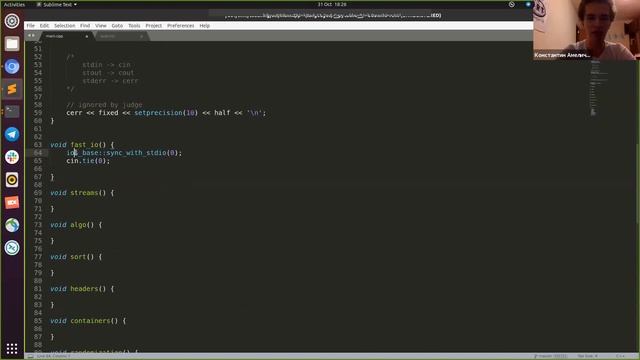This screenshot has height=360, width=640.
Task: Open the Tools menu
Action: tap(134, 26)
